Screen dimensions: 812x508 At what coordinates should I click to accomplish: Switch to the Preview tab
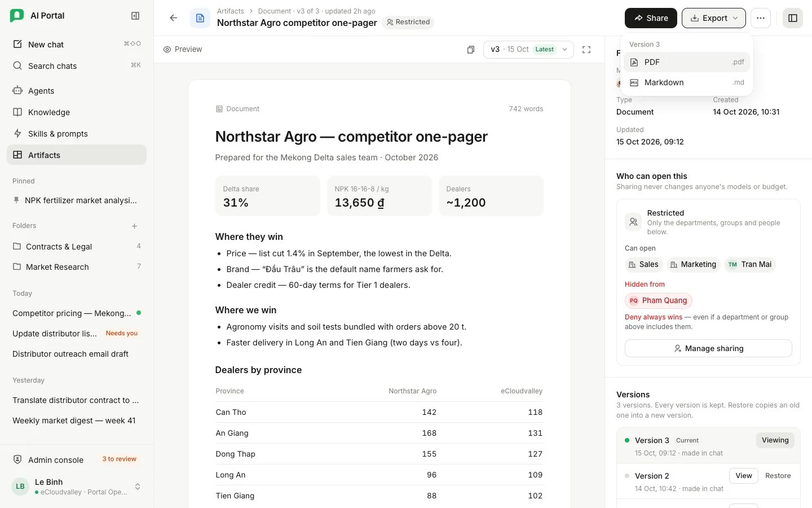click(x=183, y=50)
